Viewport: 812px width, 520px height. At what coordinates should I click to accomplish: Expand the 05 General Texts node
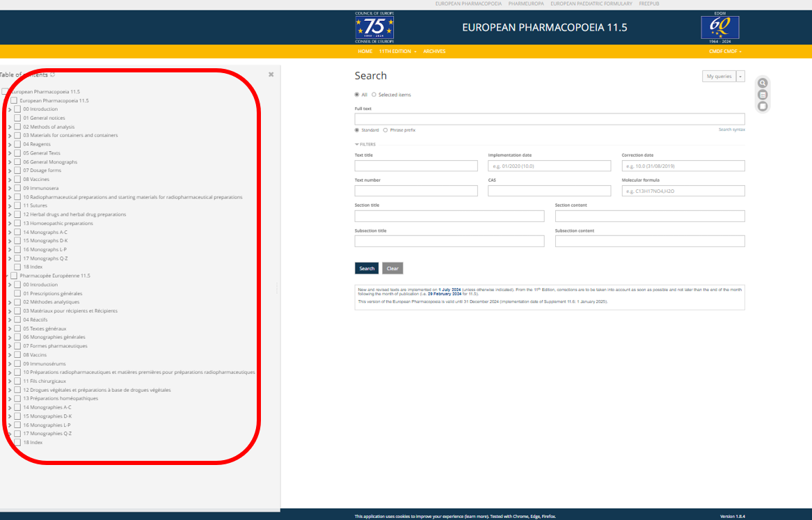pyautogui.click(x=10, y=153)
